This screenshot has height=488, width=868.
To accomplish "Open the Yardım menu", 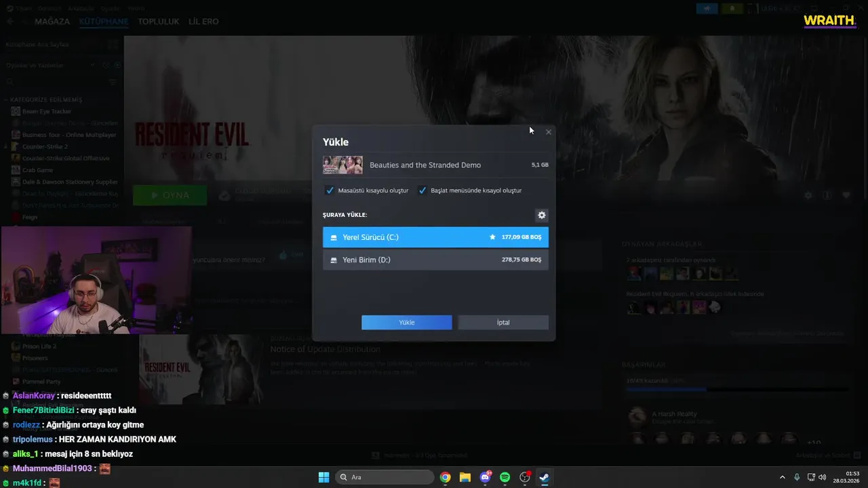I will tap(136, 8).
